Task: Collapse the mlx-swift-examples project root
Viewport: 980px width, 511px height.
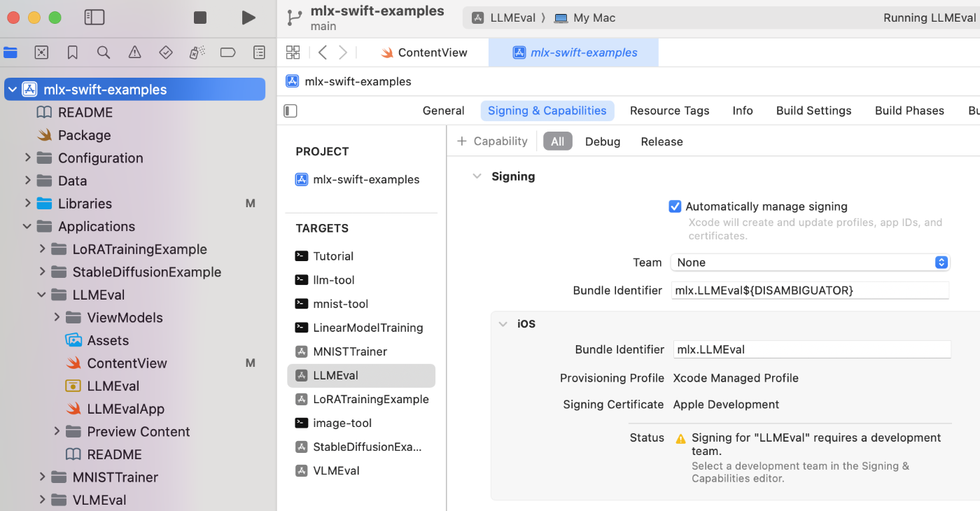Action: [13, 89]
